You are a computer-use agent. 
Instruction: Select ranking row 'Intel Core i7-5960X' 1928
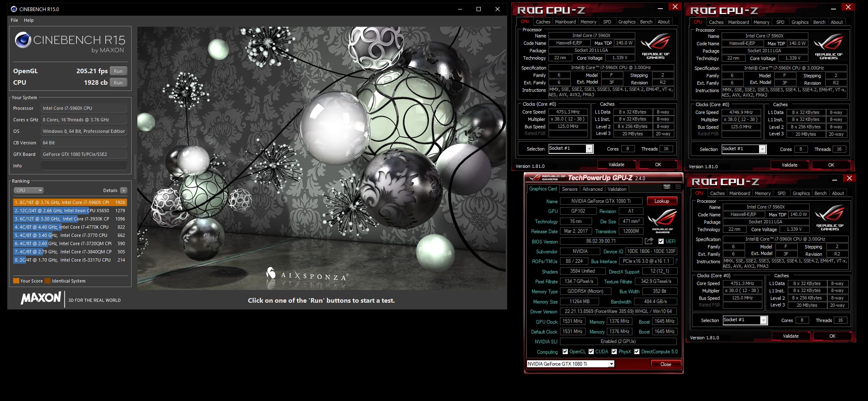(x=70, y=202)
